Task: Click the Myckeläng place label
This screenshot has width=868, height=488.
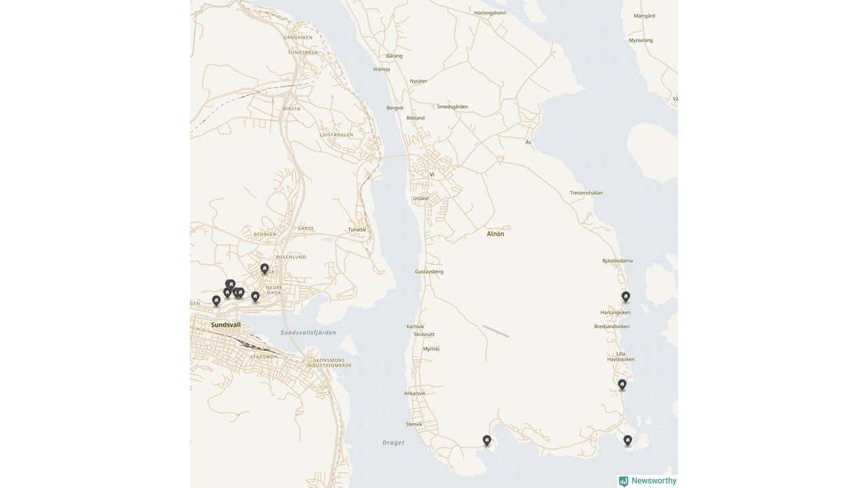Action: click(641, 41)
